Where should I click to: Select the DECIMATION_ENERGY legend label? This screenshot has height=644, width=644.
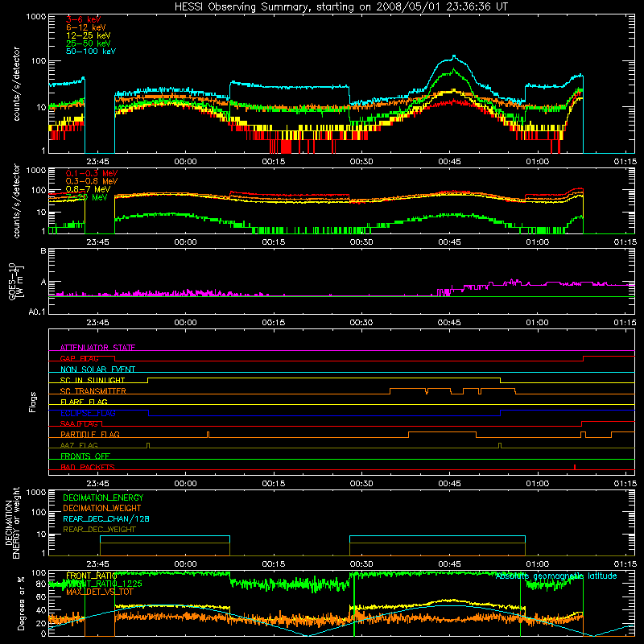(103, 497)
